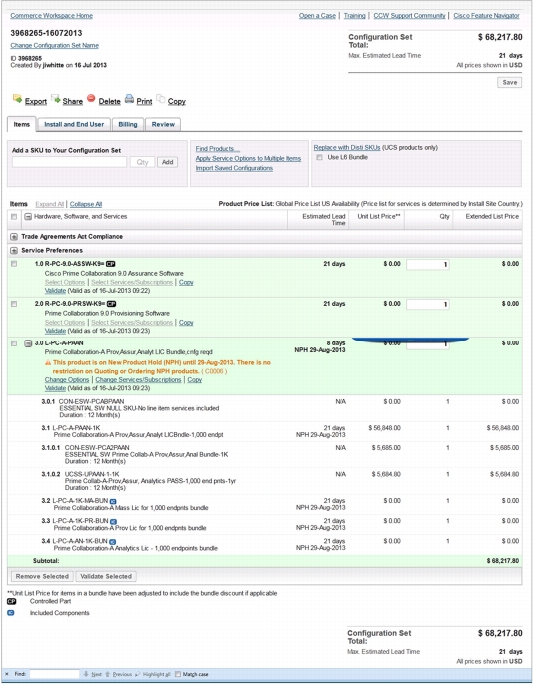Viewport: 534px width, 686px height.
Task: Open Commerce Workspace Home link
Action: tap(52, 16)
